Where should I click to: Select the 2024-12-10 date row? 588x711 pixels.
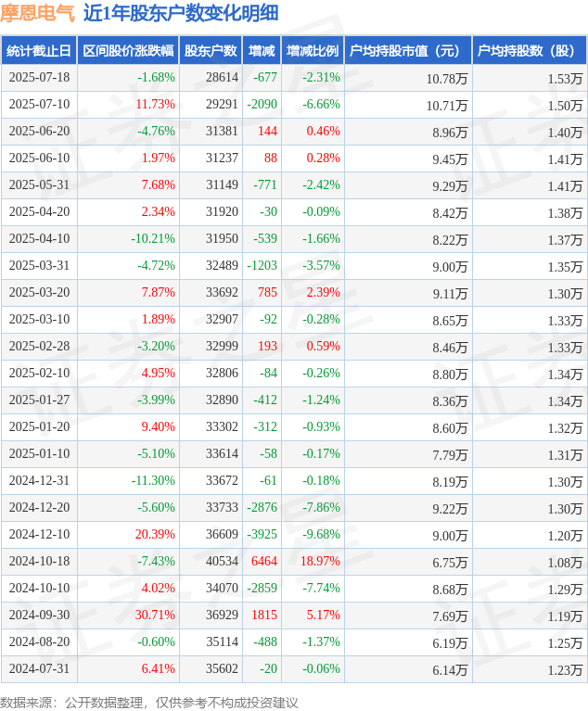pos(294,535)
